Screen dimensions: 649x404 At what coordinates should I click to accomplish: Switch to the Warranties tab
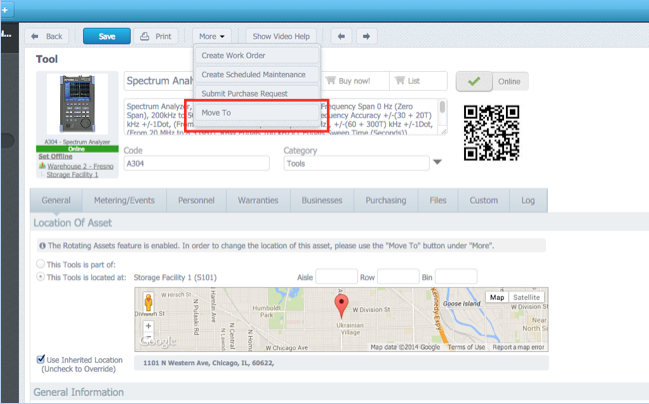click(x=258, y=200)
